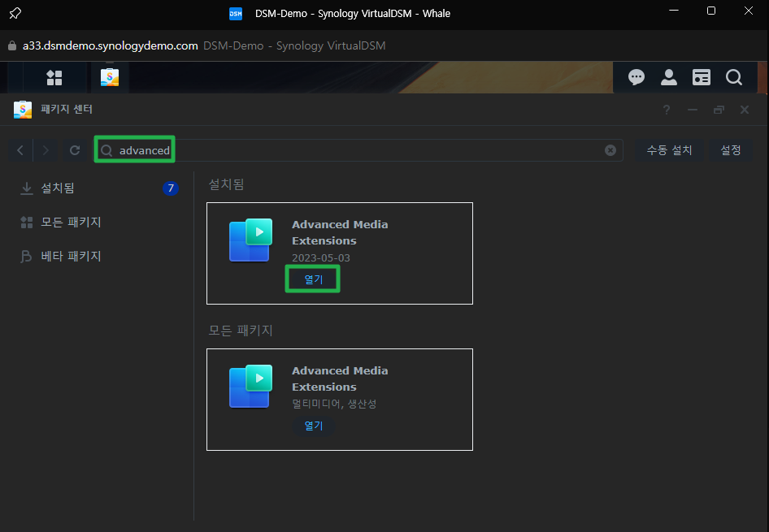Pin the browser window using pin icon

[15, 13]
